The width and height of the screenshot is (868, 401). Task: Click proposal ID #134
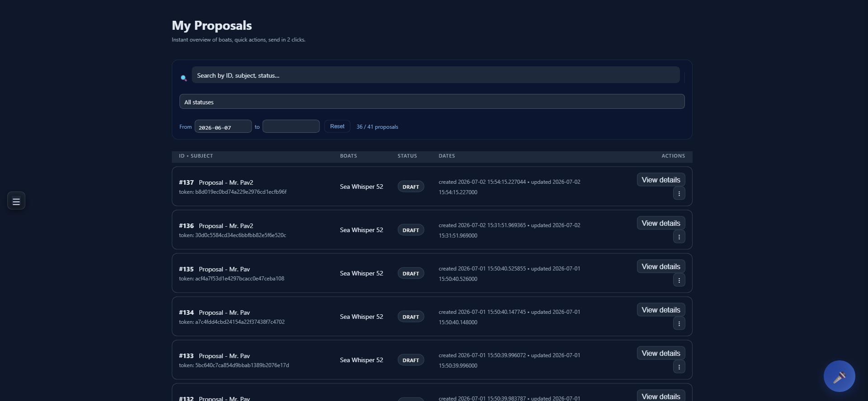[186, 312]
